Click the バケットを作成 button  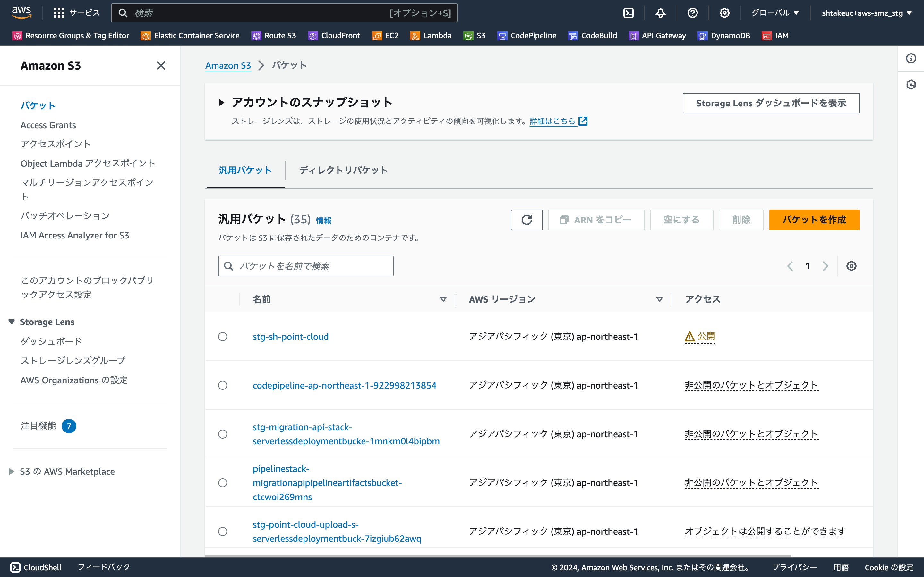(814, 220)
